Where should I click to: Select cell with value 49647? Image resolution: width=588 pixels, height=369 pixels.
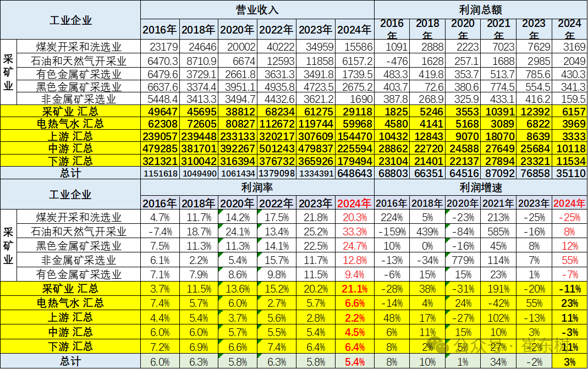[x=160, y=112]
